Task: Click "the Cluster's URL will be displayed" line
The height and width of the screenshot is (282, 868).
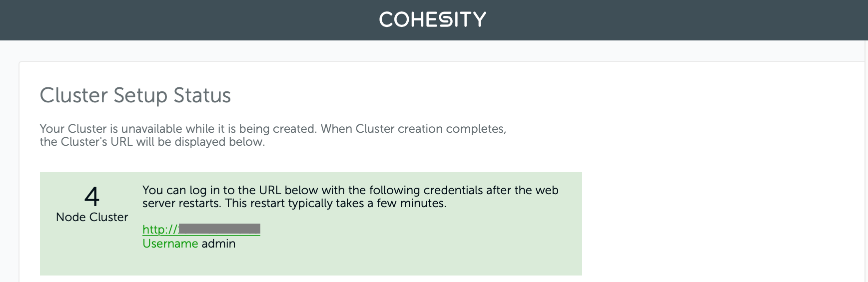Action: click(x=152, y=142)
